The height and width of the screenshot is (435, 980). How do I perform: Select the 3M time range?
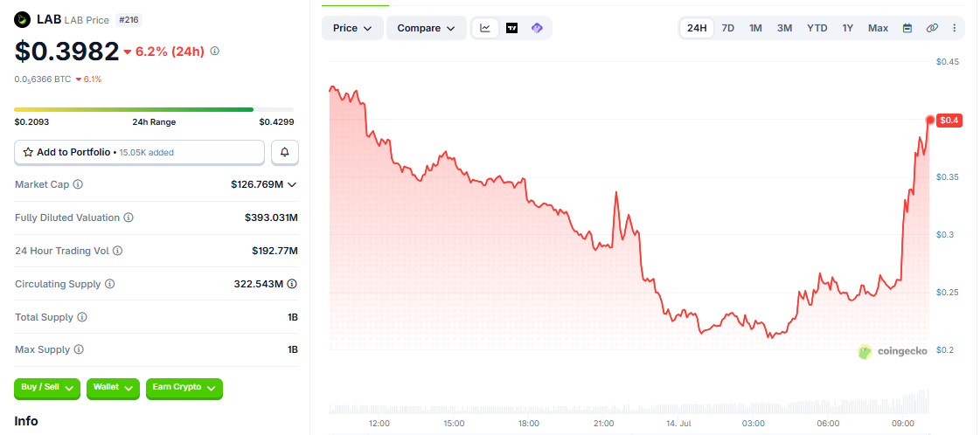(x=785, y=28)
